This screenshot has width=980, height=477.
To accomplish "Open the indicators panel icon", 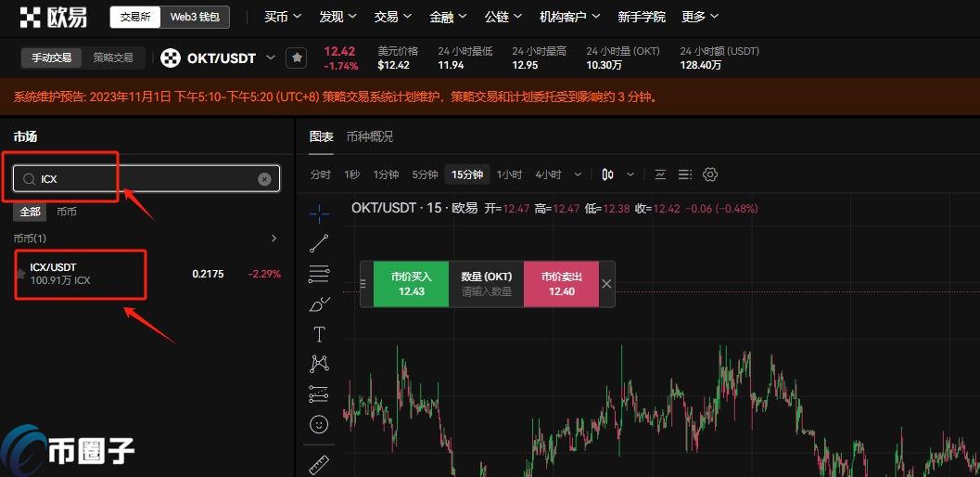I will (661, 174).
